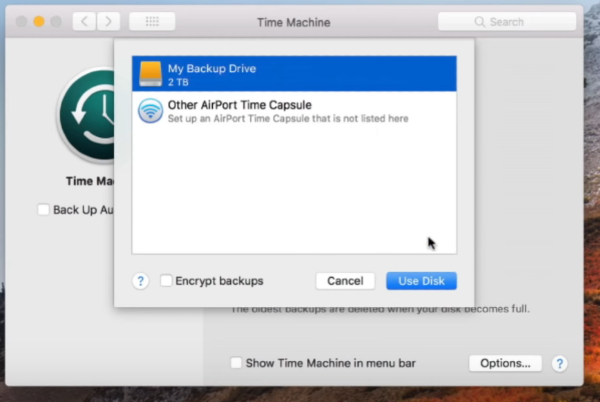The image size is (600, 402).
Task: Go back with the left arrow button
Action: point(85,21)
